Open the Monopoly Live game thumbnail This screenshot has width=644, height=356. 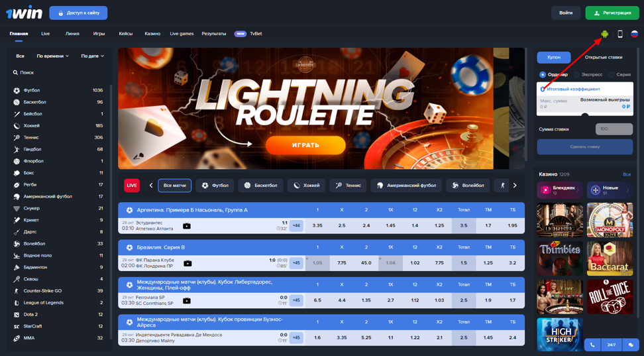pyautogui.click(x=610, y=220)
